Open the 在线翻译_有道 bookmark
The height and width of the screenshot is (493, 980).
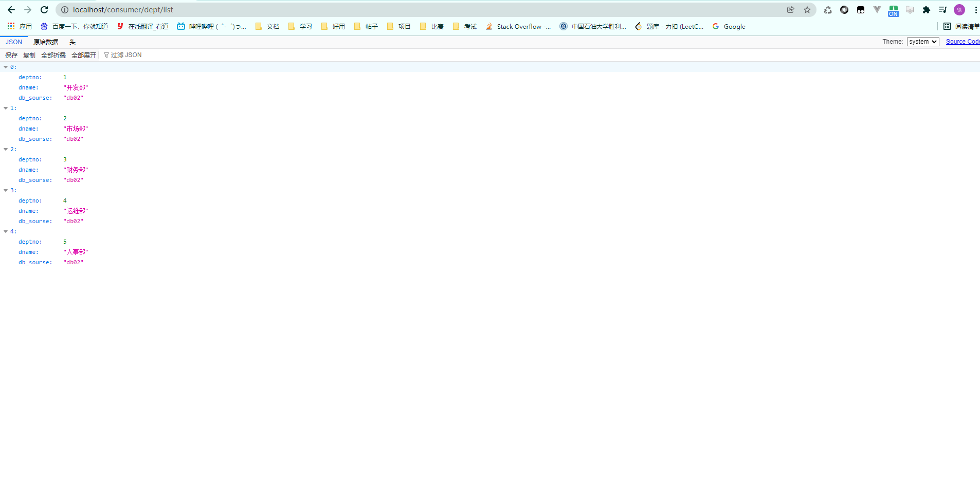(143, 26)
